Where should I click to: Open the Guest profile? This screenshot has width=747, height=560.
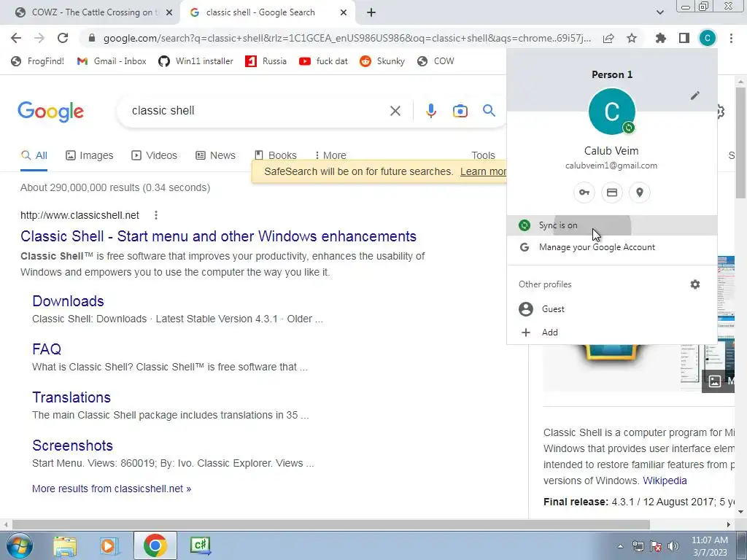tap(612, 309)
